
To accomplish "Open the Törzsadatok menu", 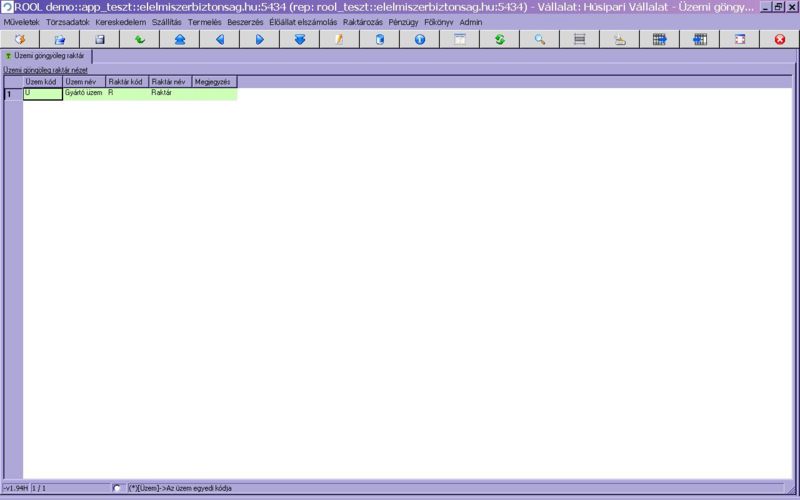I will click(x=68, y=22).
